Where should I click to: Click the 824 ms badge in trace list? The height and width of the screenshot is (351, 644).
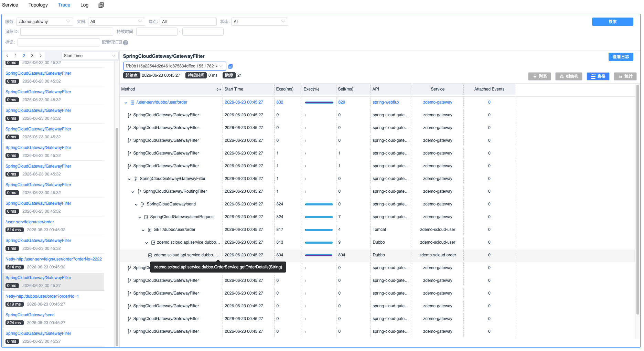pos(14,323)
